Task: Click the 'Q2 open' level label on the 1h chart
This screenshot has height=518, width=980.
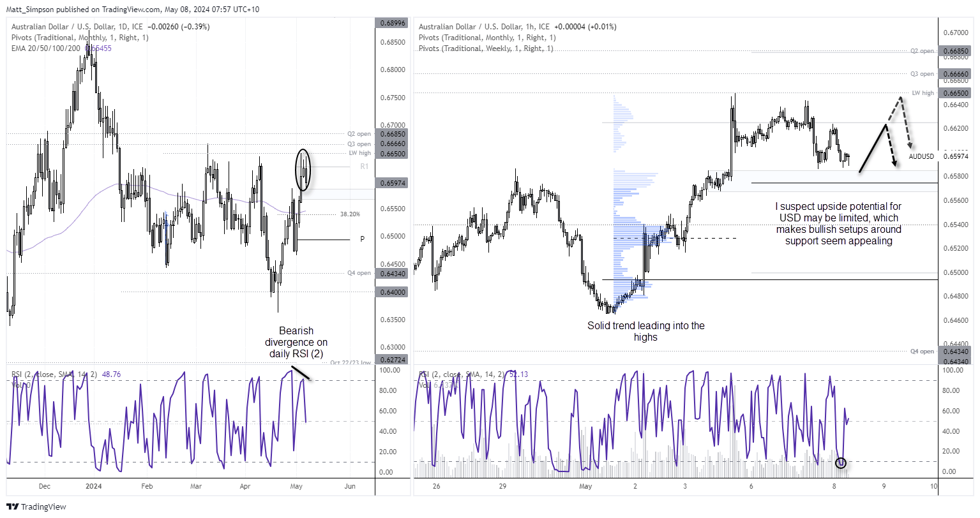Action: pyautogui.click(x=922, y=51)
